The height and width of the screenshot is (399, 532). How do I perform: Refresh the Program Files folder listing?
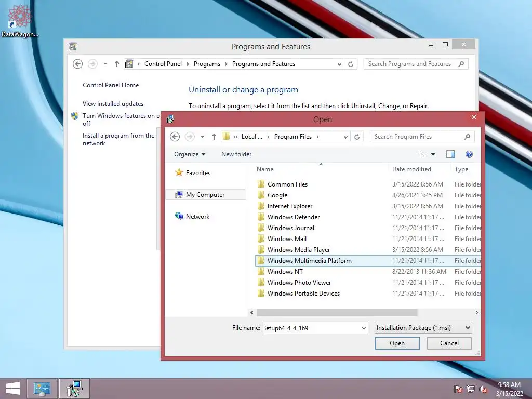(357, 137)
